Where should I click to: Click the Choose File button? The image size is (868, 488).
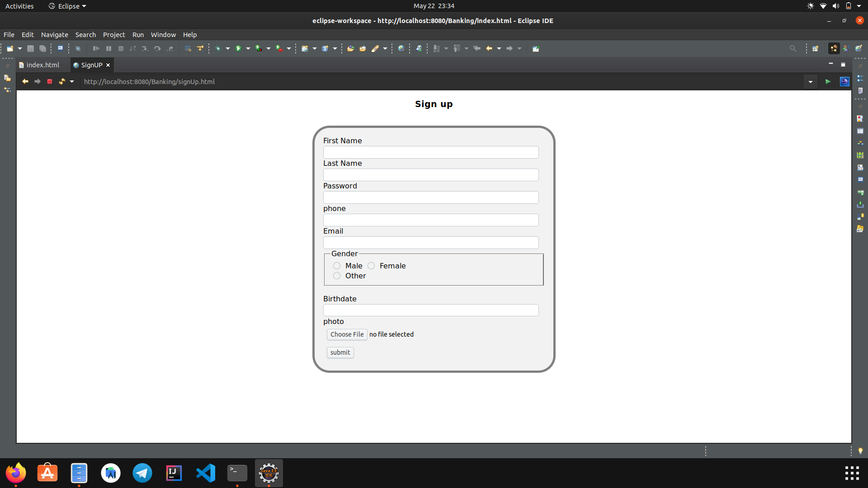coord(347,334)
